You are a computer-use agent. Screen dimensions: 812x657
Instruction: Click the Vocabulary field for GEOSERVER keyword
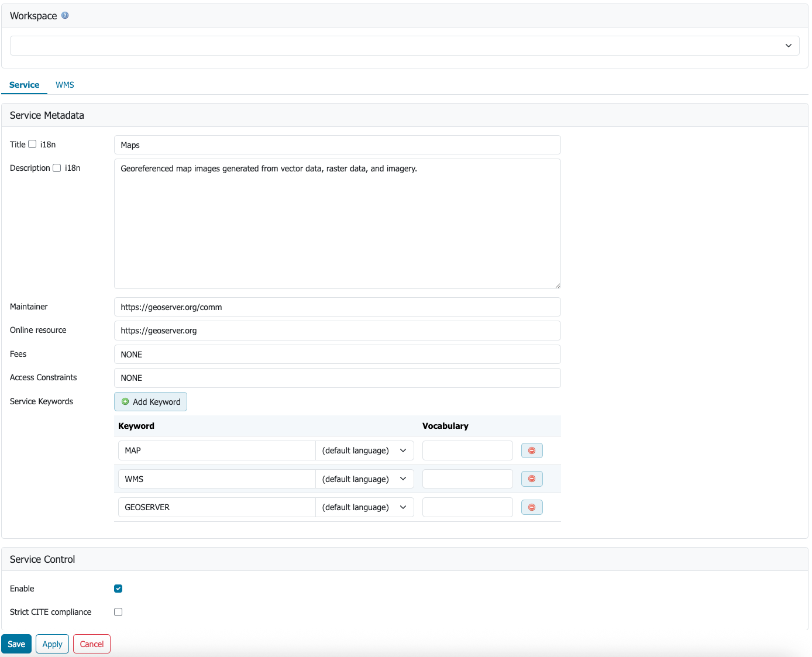(467, 507)
